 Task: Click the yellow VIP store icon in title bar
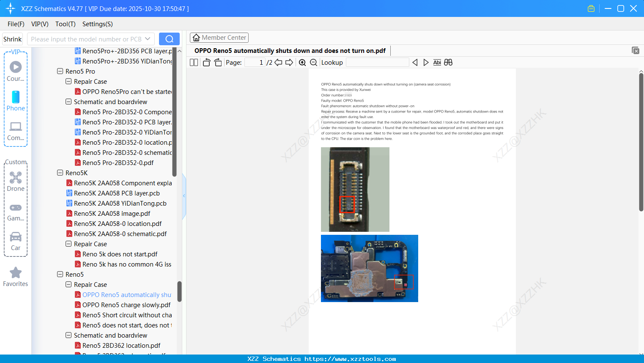coord(591,8)
